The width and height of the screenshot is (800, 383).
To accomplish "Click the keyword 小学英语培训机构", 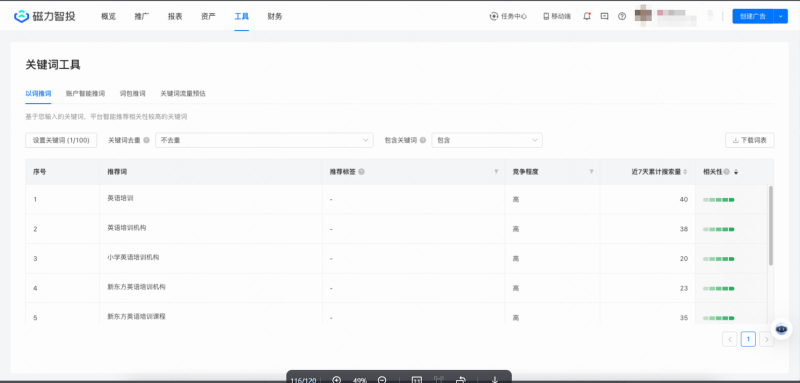I will [133, 257].
